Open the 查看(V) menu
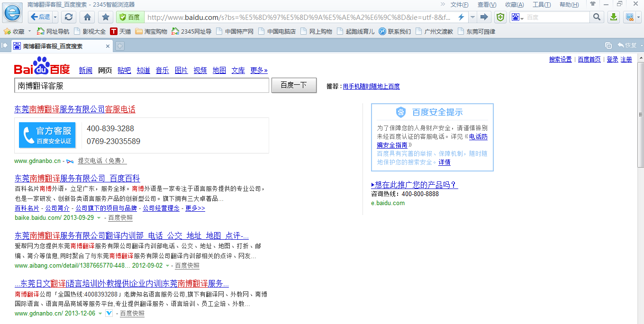The height and width of the screenshot is (324, 644). pos(487,5)
